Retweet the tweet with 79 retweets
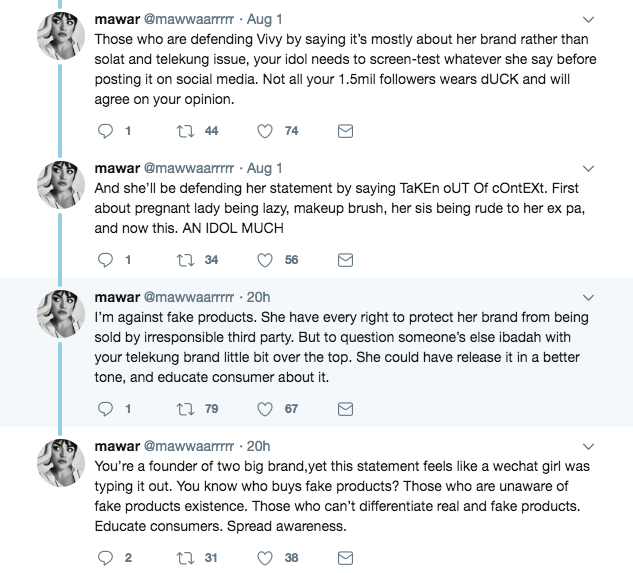Image resolution: width=633 pixels, height=573 pixels. (187, 408)
